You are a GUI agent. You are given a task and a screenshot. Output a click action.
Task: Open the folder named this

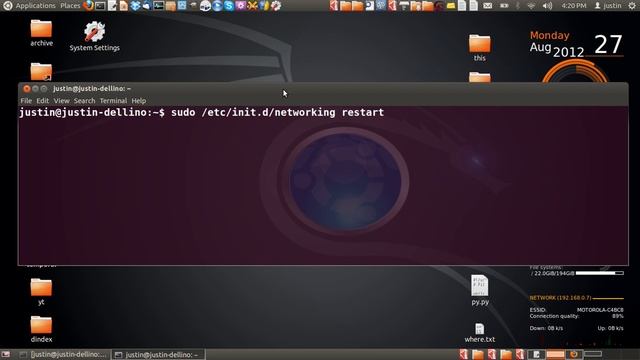point(480,48)
